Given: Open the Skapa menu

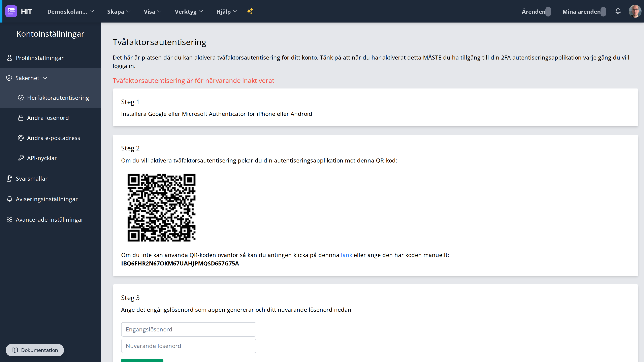Looking at the screenshot, I should pos(119,11).
